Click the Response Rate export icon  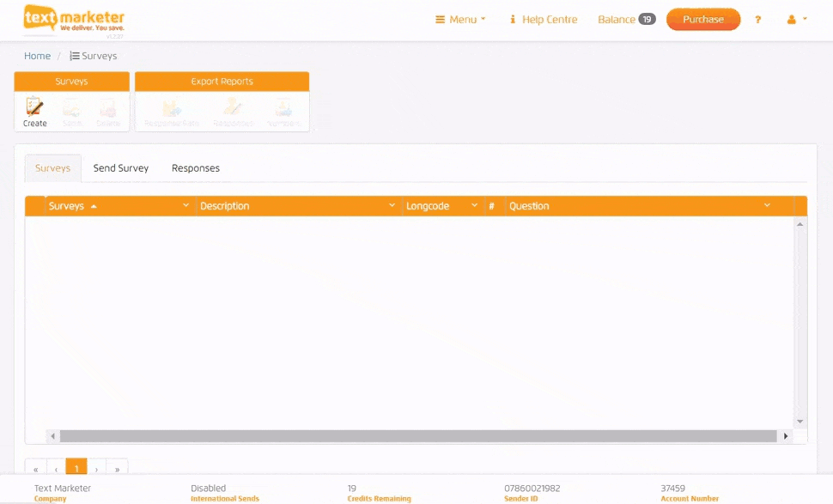(172, 108)
